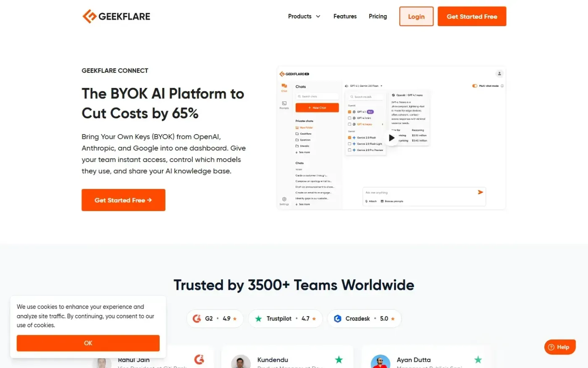
Task: Click the G2 logo in the 4.9 rating badge
Action: pyautogui.click(x=197, y=318)
